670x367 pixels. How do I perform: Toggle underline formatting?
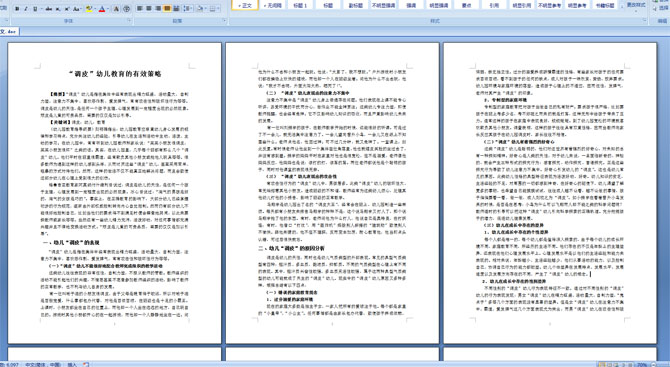click(x=35, y=9)
